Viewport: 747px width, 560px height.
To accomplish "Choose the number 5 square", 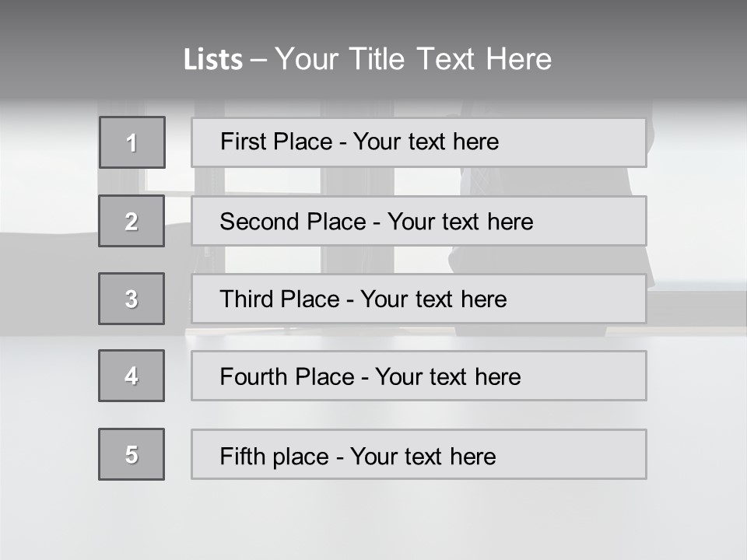I will pos(132,454).
